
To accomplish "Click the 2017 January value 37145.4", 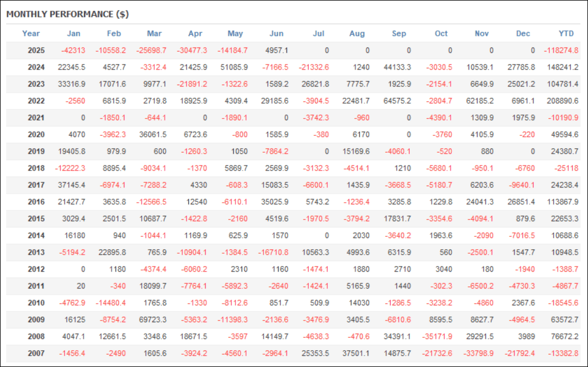I will click(72, 185).
